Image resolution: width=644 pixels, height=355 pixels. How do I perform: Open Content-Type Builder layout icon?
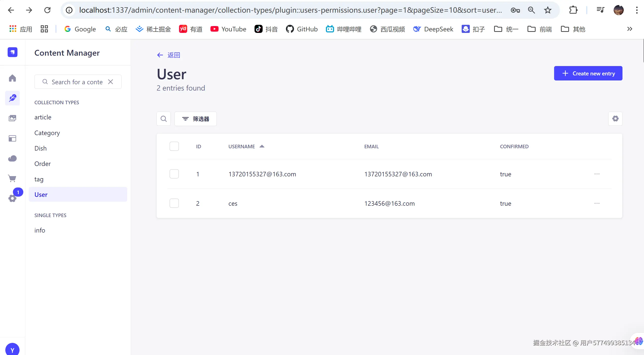point(12,138)
